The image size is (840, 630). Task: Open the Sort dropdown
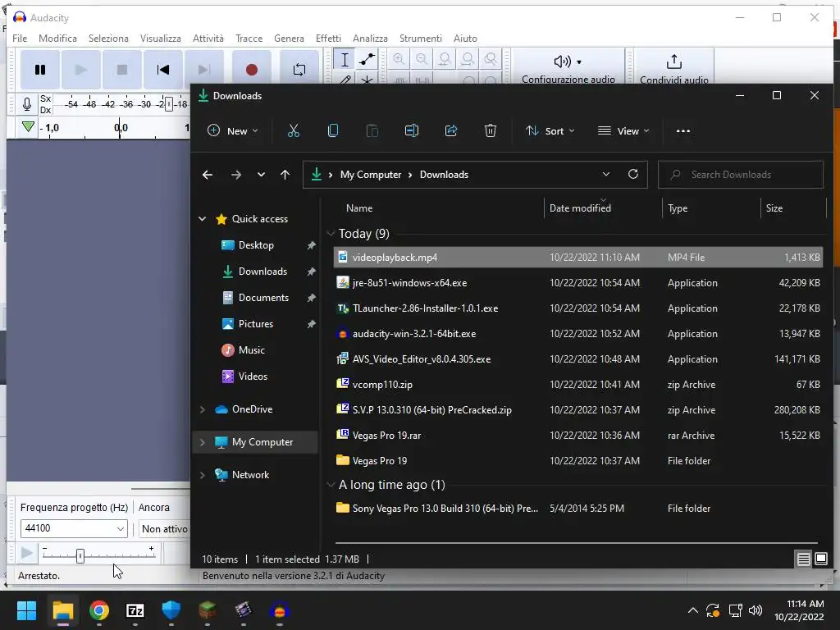(x=550, y=130)
